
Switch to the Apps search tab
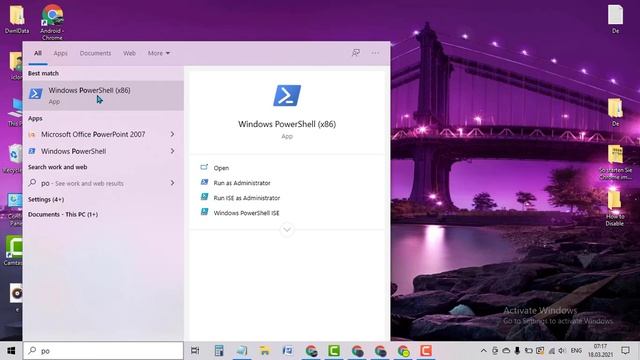point(60,53)
